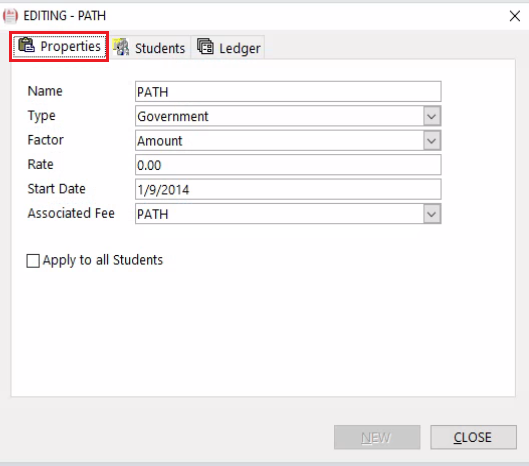
Task: Click the Ledger tab book icon
Action: pyautogui.click(x=205, y=47)
